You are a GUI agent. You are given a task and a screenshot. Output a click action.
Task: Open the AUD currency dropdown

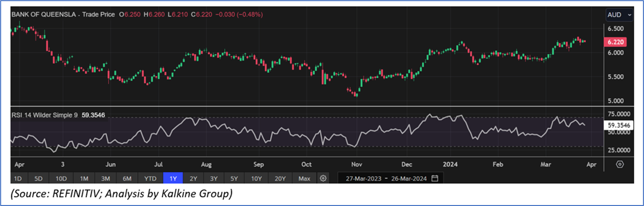[620, 15]
